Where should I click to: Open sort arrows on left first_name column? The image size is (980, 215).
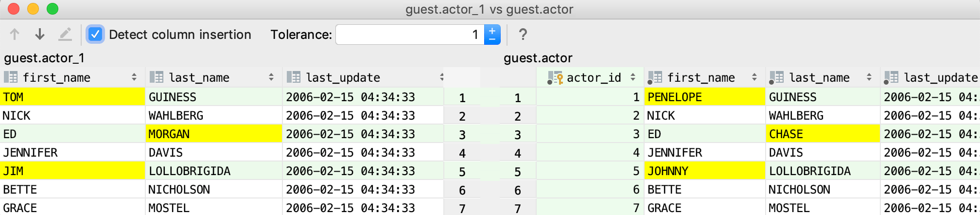pos(134,77)
